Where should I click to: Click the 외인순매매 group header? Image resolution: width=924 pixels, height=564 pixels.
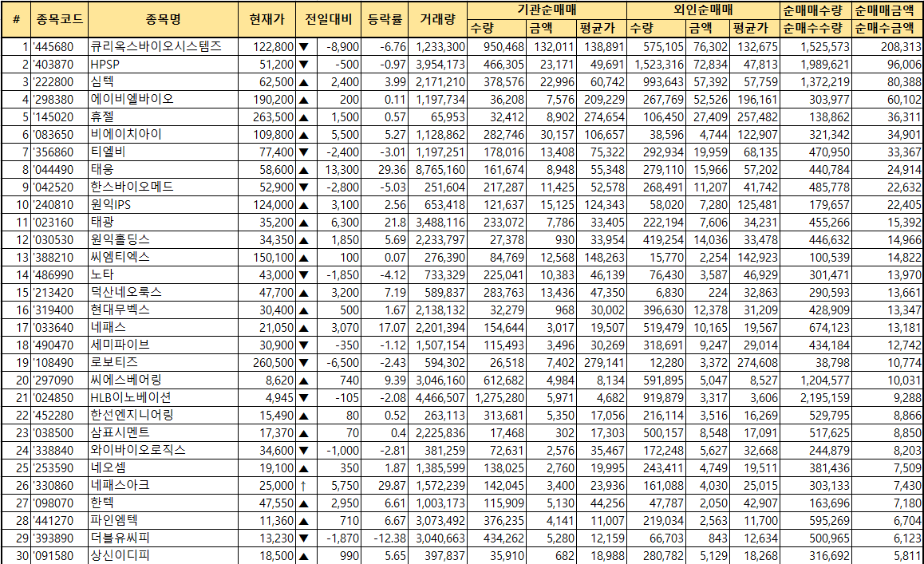[703, 10]
